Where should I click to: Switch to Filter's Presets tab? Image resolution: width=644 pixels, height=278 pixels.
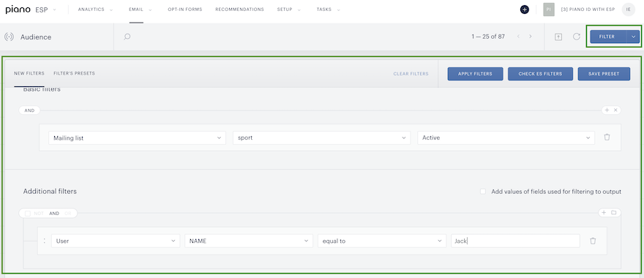click(74, 73)
